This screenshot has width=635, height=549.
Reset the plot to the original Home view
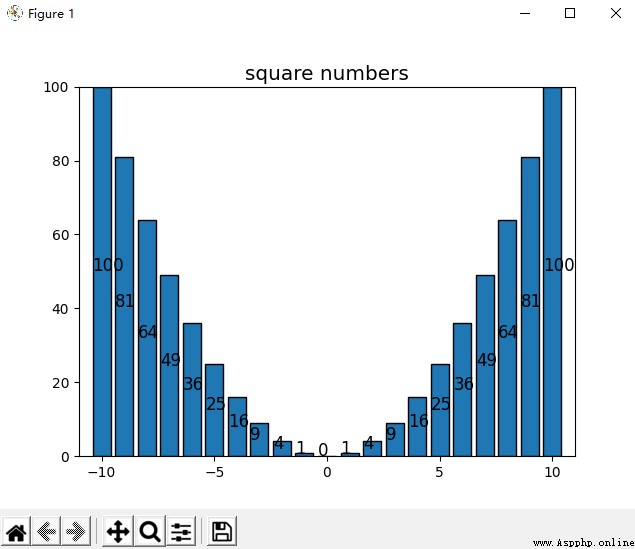[x=16, y=531]
